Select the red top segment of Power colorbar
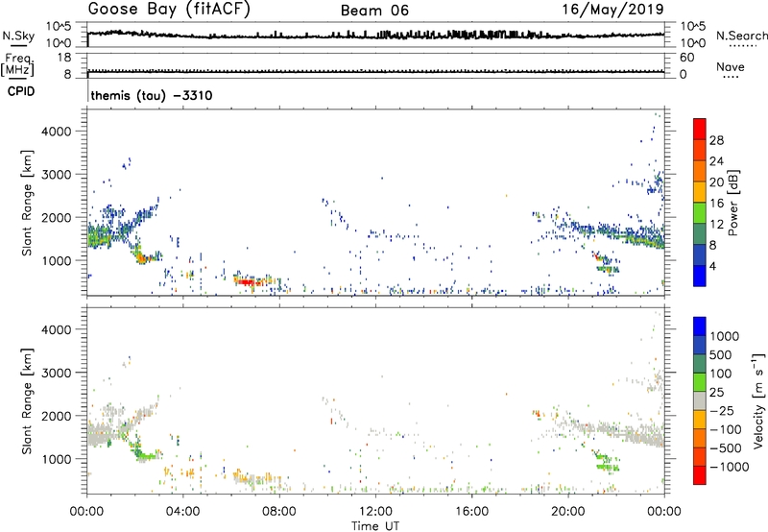The height and width of the screenshot is (532, 768). pos(700,129)
